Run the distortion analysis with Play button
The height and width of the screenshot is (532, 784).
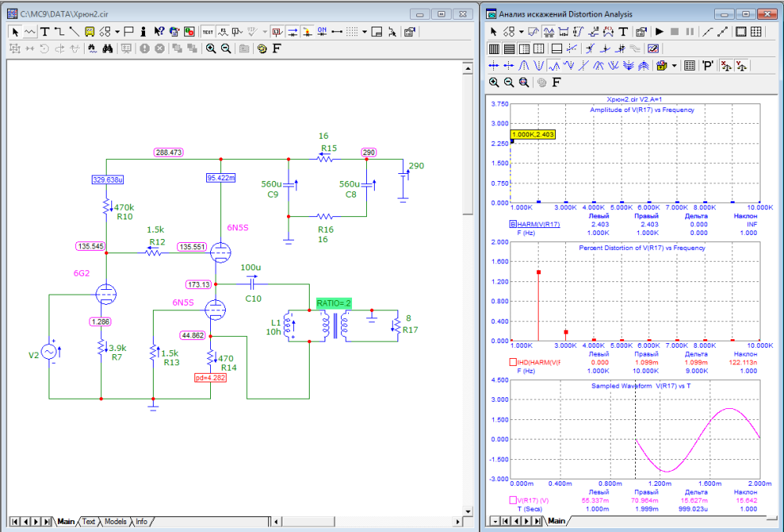pyautogui.click(x=660, y=32)
